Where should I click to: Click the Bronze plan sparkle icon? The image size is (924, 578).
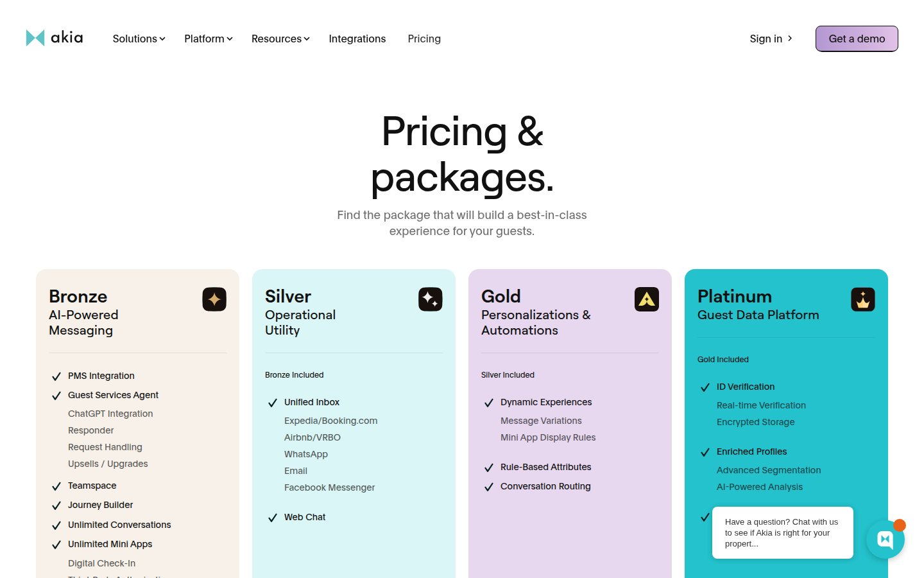pos(214,299)
